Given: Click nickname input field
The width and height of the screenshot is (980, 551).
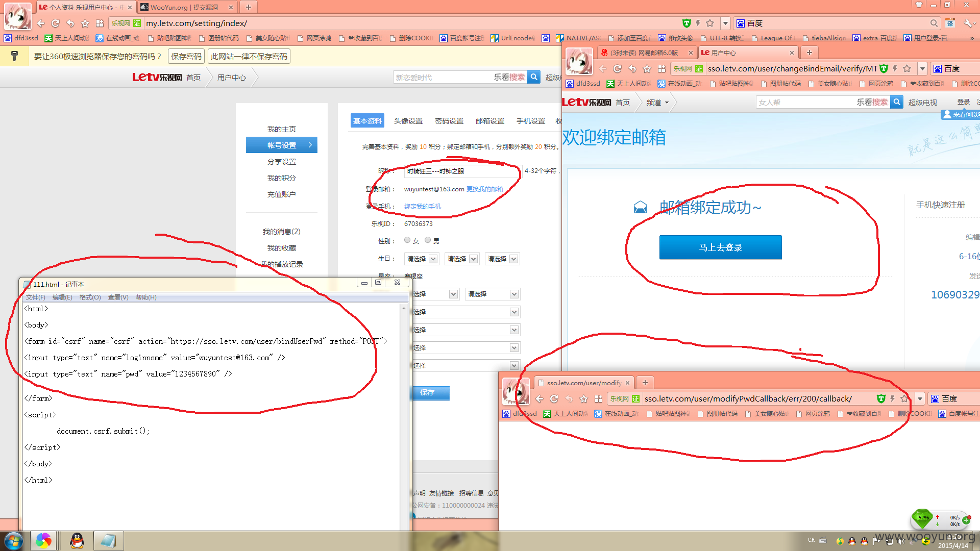Looking at the screenshot, I should [x=462, y=171].
